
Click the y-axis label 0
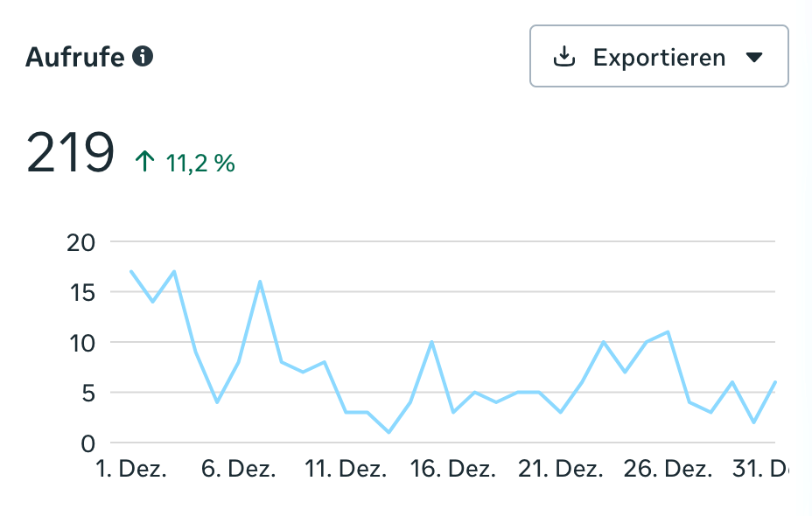click(x=87, y=443)
